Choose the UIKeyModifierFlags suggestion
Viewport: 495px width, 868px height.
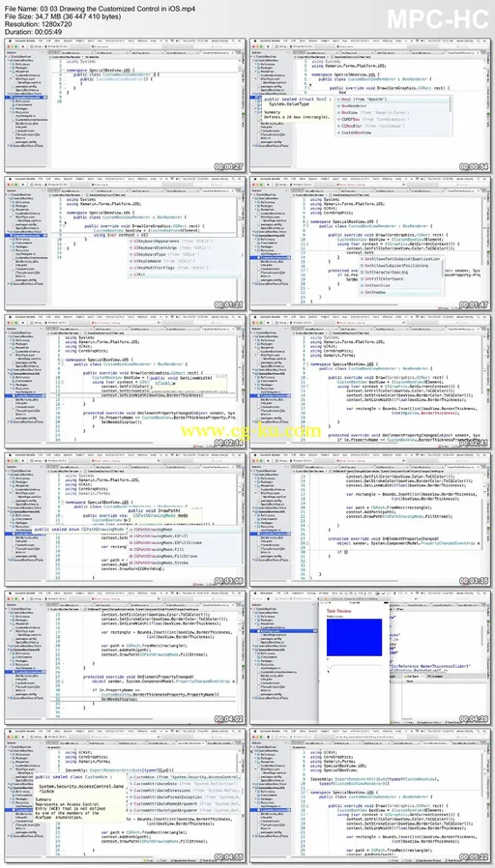185,268
